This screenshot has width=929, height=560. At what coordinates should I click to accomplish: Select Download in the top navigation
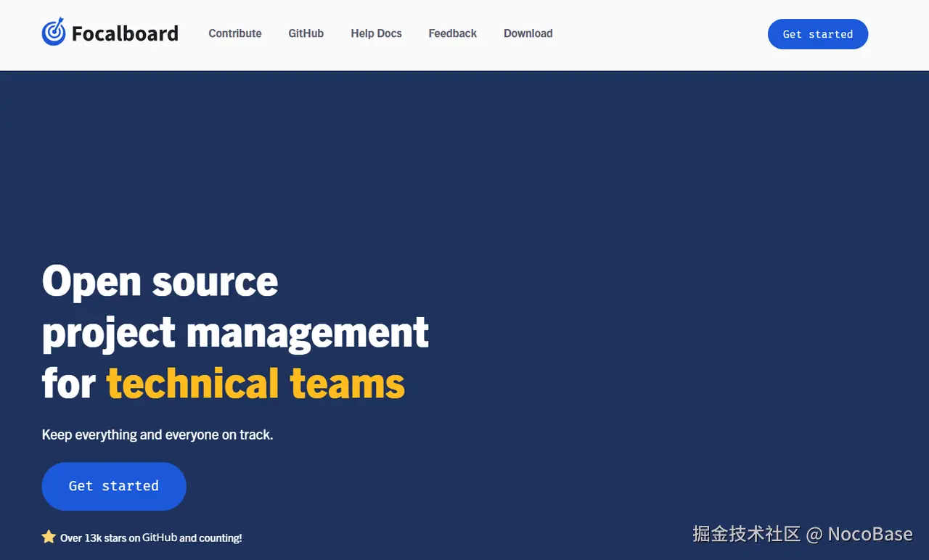[x=528, y=33]
